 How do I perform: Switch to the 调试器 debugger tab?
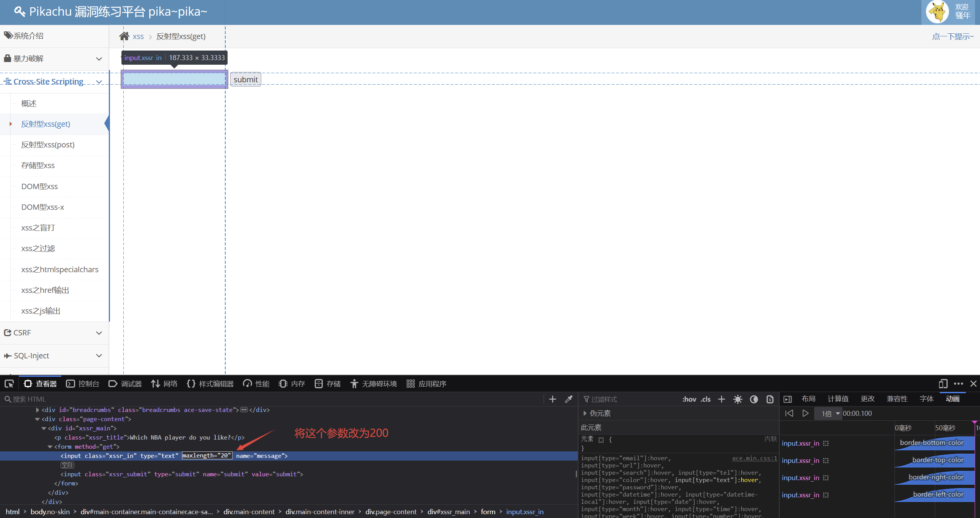click(x=125, y=384)
